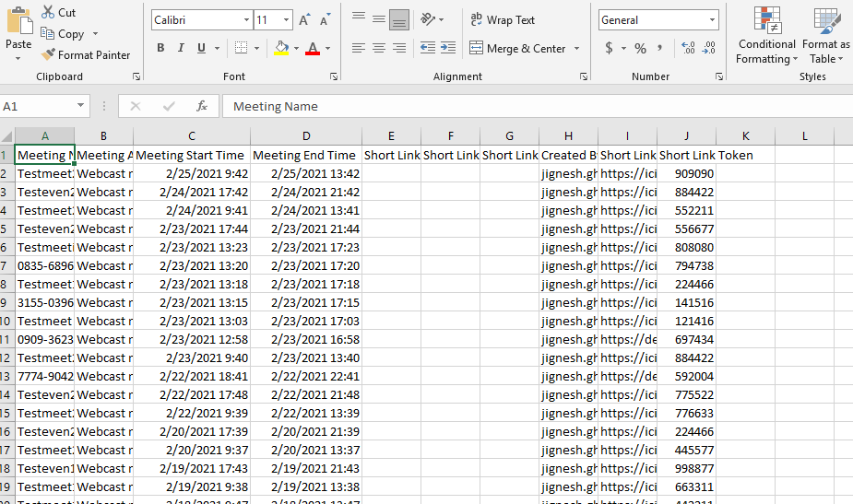Apply percent style
The image size is (853, 504).
641,49
